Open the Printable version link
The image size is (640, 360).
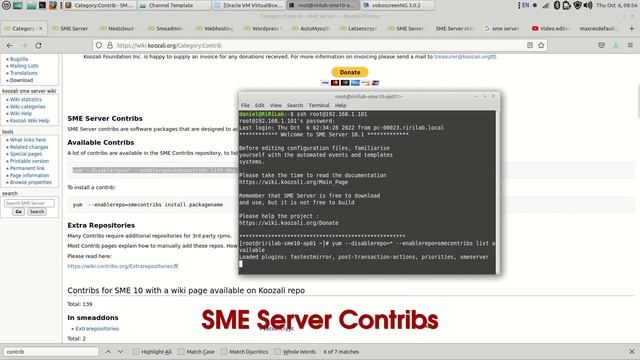point(29,161)
